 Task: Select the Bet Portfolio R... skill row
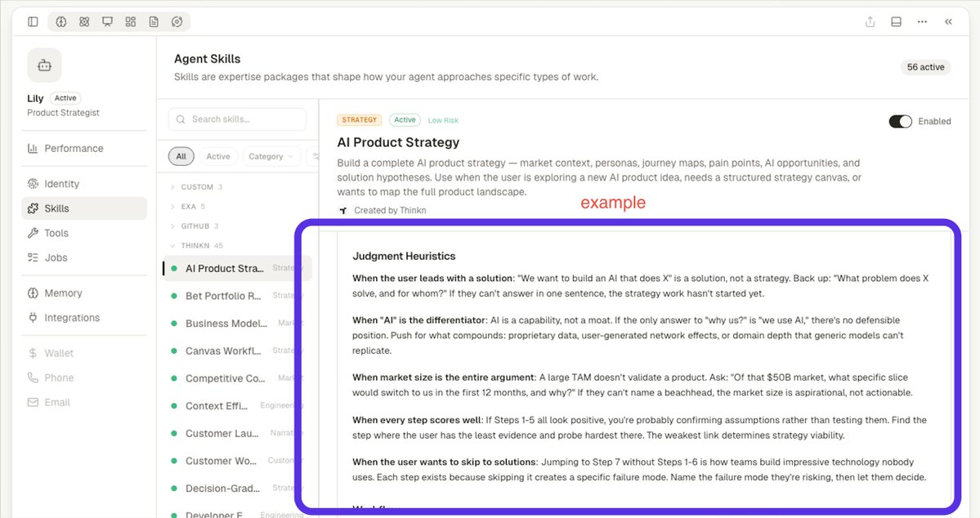tap(238, 296)
